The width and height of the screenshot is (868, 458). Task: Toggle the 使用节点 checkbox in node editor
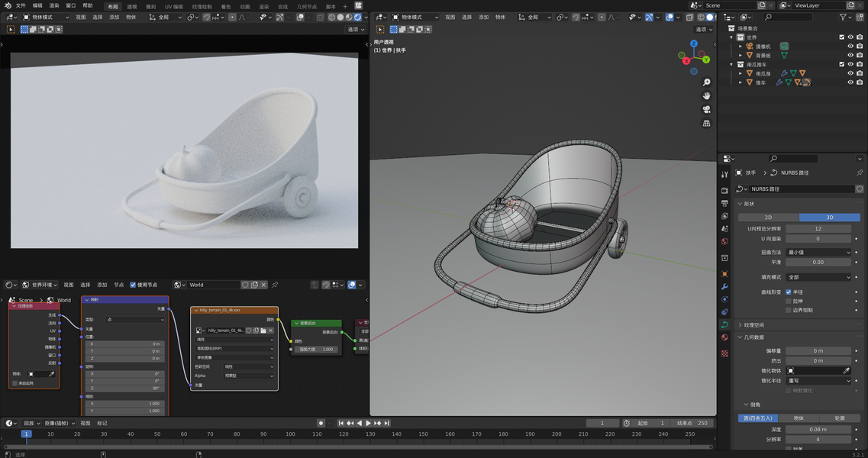click(x=133, y=285)
